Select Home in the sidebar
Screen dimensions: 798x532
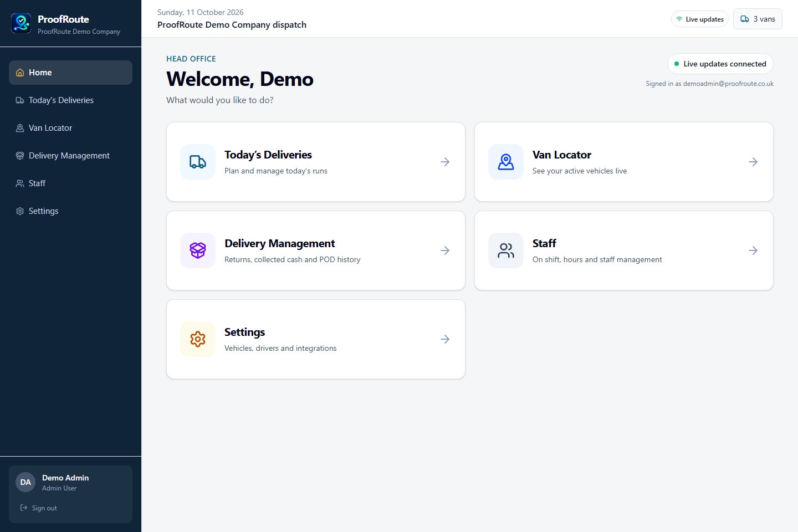coord(70,73)
